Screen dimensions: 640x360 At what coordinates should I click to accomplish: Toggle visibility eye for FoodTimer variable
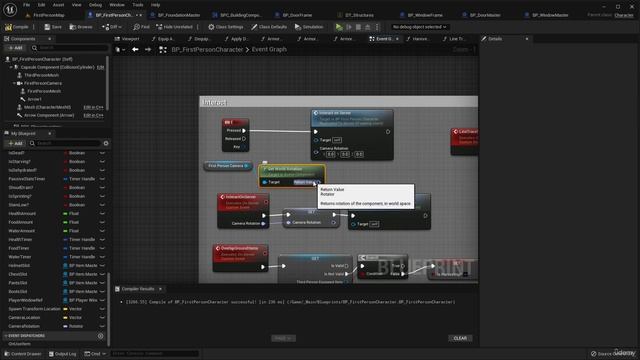click(x=102, y=248)
